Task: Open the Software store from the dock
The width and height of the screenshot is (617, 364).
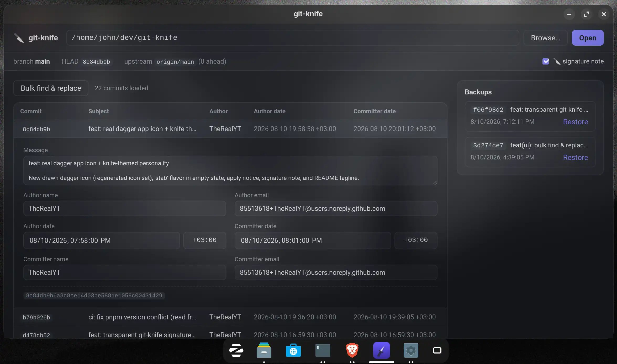Action: pyautogui.click(x=293, y=350)
